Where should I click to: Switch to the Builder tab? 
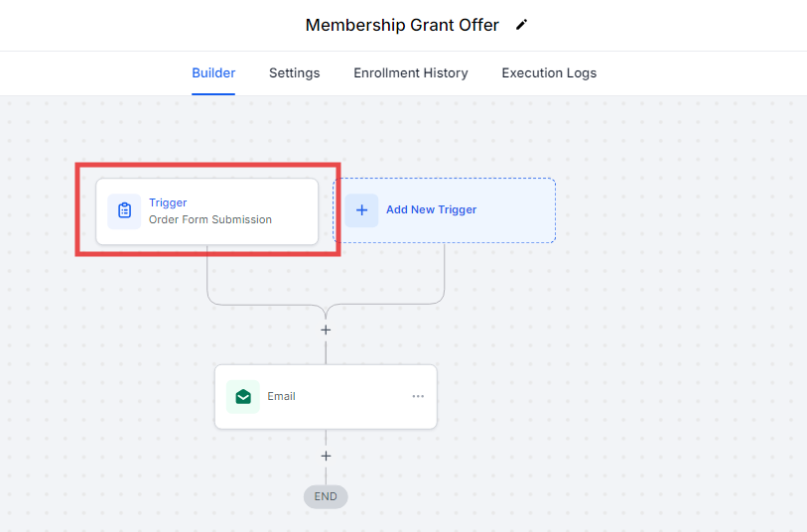tap(213, 73)
